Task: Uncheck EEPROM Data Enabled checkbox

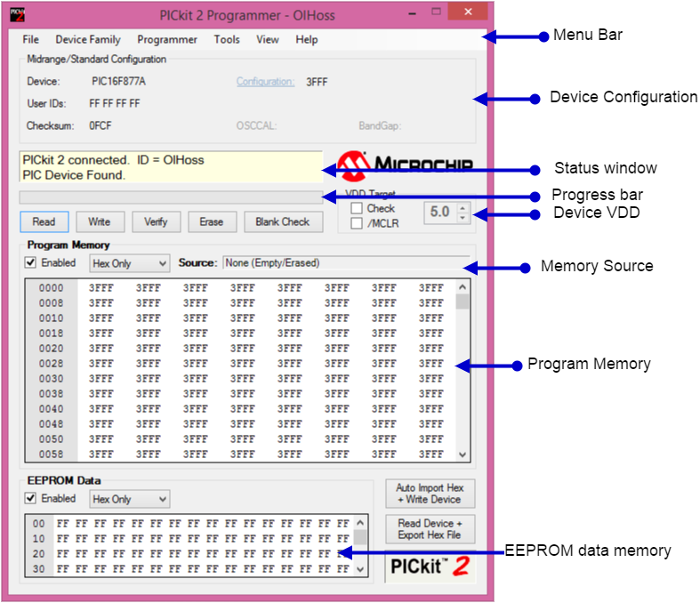Action: click(x=31, y=499)
